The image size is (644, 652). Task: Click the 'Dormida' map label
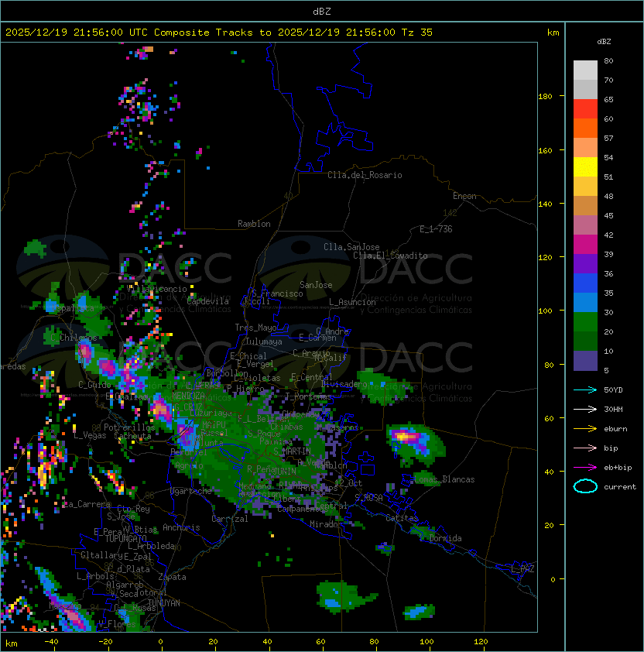445,538
